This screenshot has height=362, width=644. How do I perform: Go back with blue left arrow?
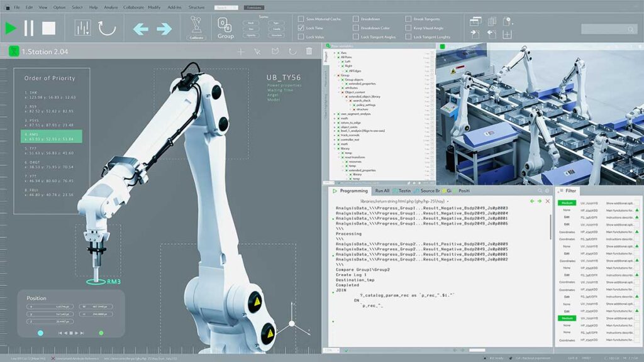tap(141, 29)
